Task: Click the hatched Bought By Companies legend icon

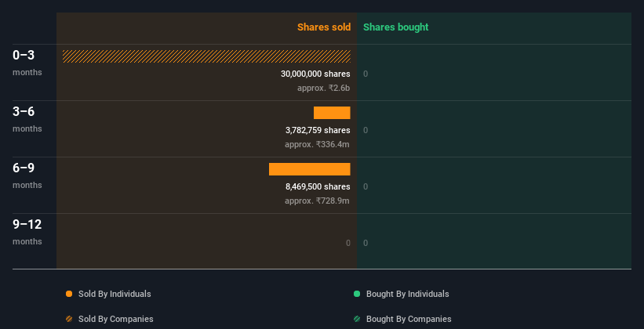Action: tap(357, 319)
